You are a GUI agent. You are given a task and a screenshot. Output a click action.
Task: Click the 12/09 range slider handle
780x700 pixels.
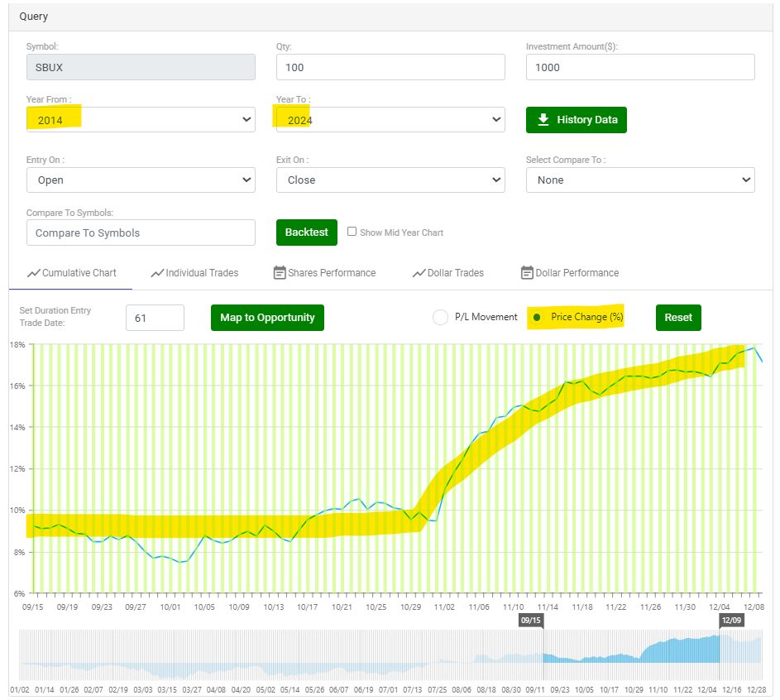tap(731, 621)
